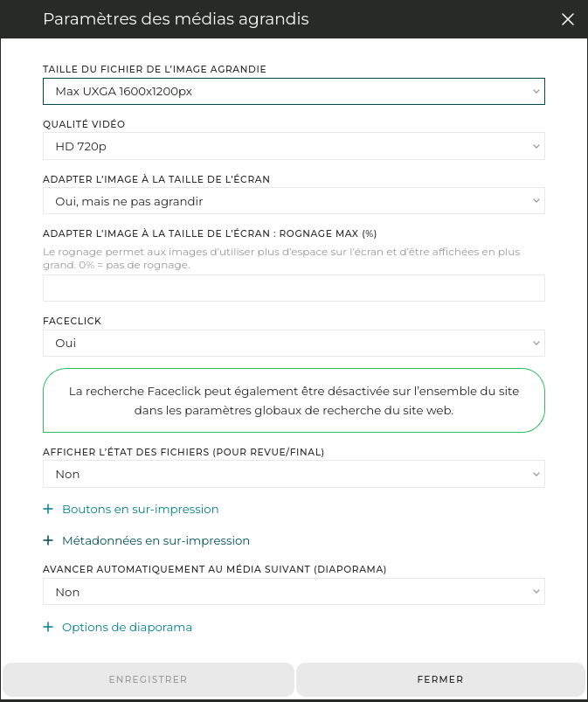This screenshot has height=702, width=588.
Task: Click the plus icon beside Boutons en sur-impression
Action: point(48,509)
